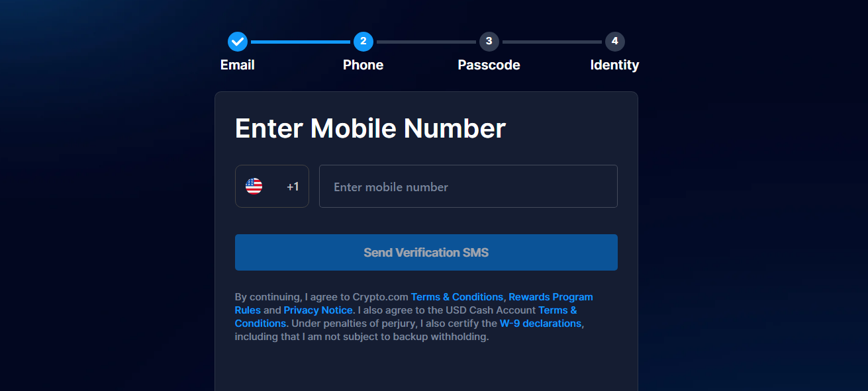Select the Email step label
This screenshot has height=391, width=868.
237,65
